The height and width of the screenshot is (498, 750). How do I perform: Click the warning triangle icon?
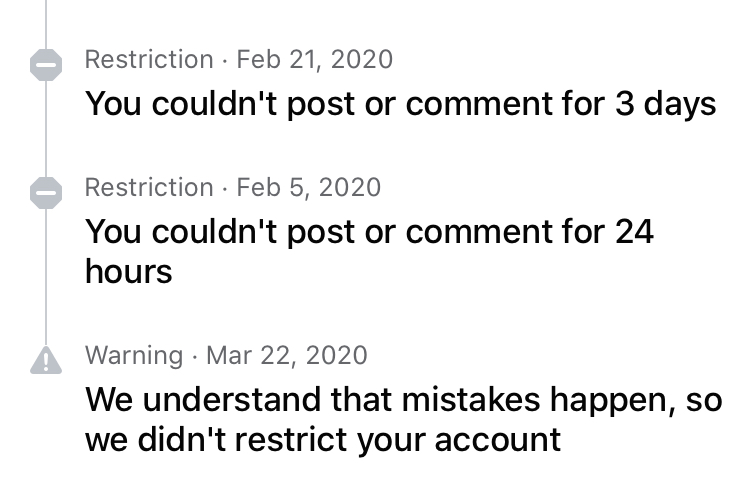pos(45,360)
